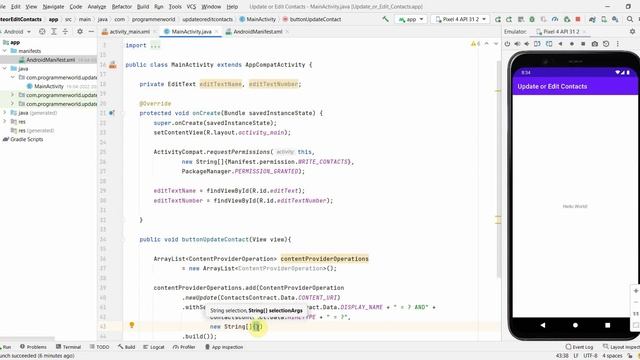Open the App Inspection tool window

tap(224, 347)
